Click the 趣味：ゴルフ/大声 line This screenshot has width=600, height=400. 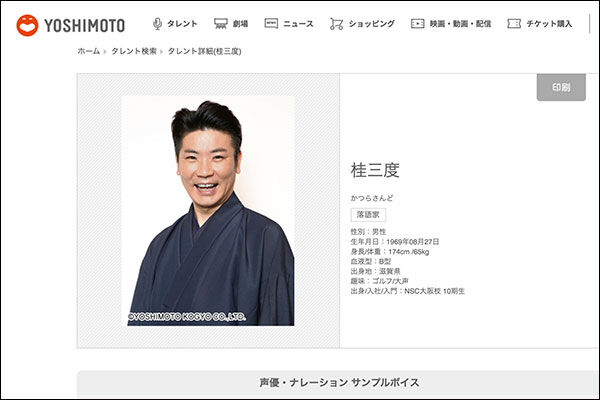tap(379, 281)
